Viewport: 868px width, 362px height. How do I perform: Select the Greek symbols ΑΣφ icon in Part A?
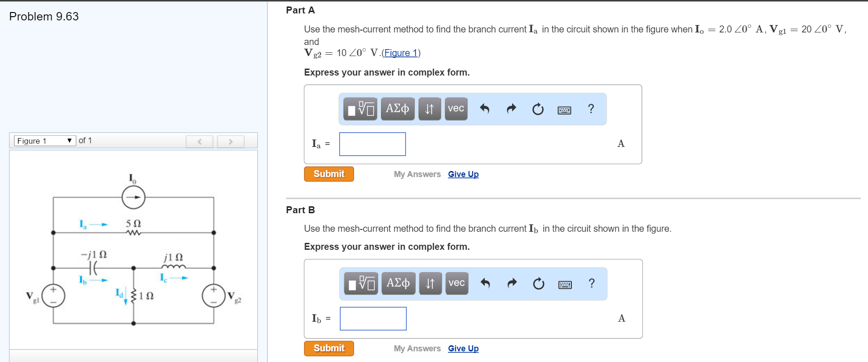[397, 108]
